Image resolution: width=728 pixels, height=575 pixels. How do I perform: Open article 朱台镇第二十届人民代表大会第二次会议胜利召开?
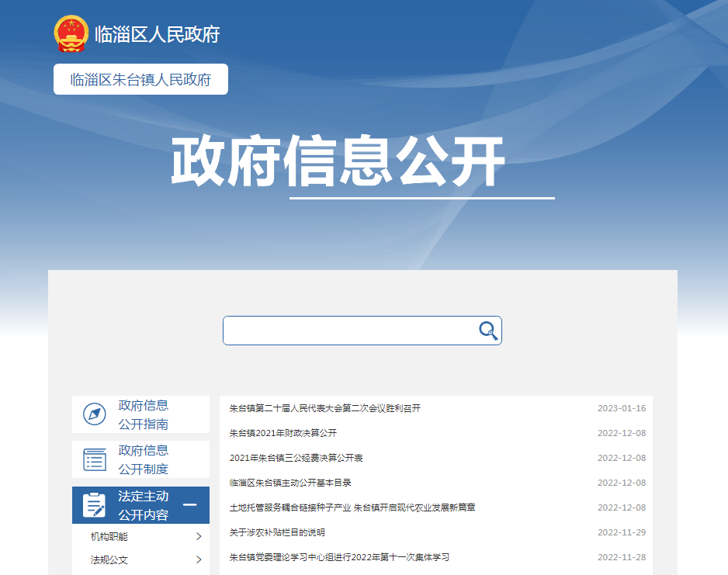325,408
